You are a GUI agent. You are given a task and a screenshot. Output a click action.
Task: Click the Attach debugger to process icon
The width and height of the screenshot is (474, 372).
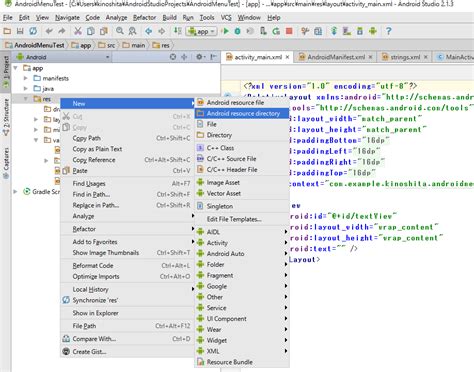(x=263, y=31)
